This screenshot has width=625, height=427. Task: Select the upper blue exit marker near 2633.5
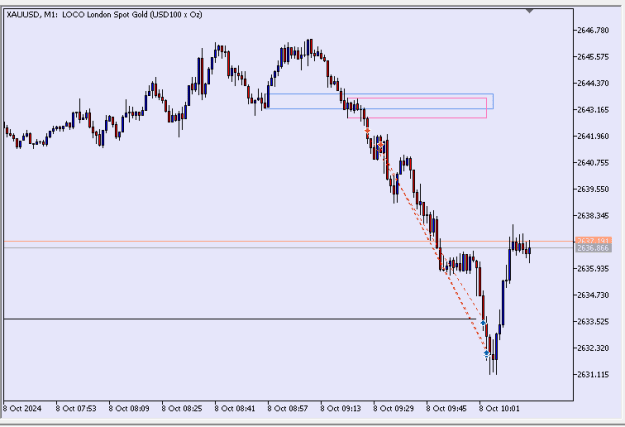[x=483, y=323]
